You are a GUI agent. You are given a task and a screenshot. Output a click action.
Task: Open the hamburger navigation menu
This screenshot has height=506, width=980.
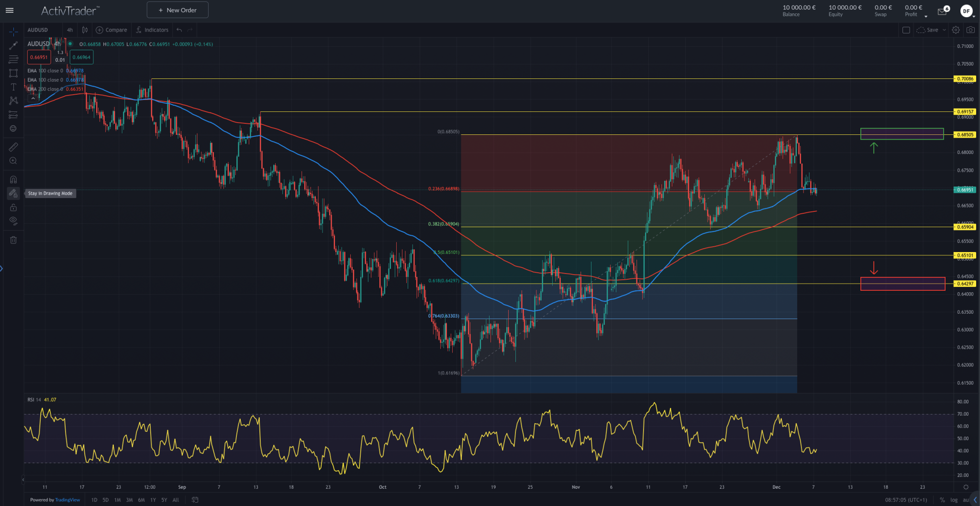[x=10, y=10]
